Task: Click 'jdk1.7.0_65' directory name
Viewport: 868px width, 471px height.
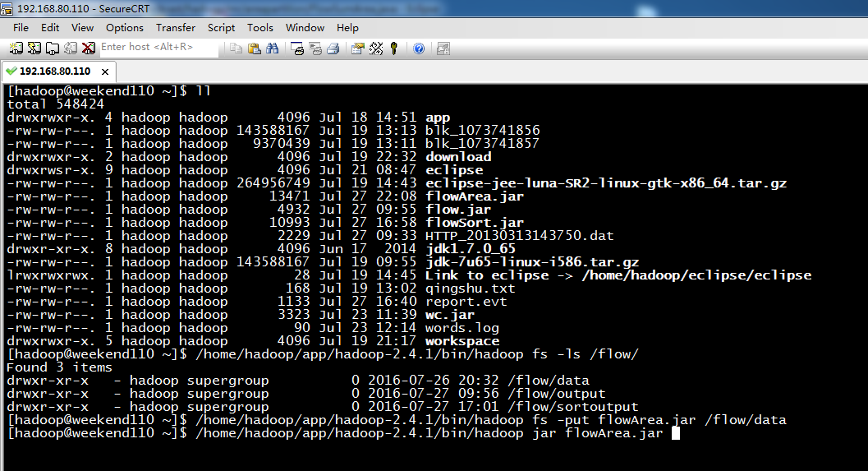Action: 471,249
